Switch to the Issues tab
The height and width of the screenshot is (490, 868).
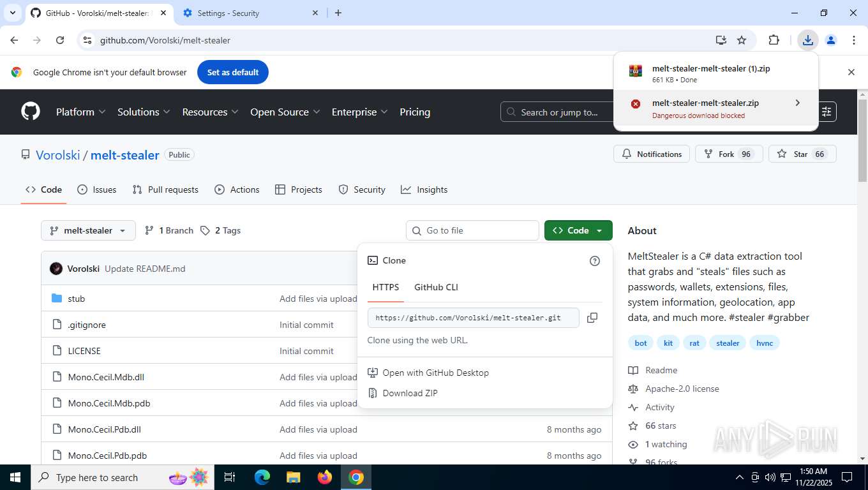point(96,189)
